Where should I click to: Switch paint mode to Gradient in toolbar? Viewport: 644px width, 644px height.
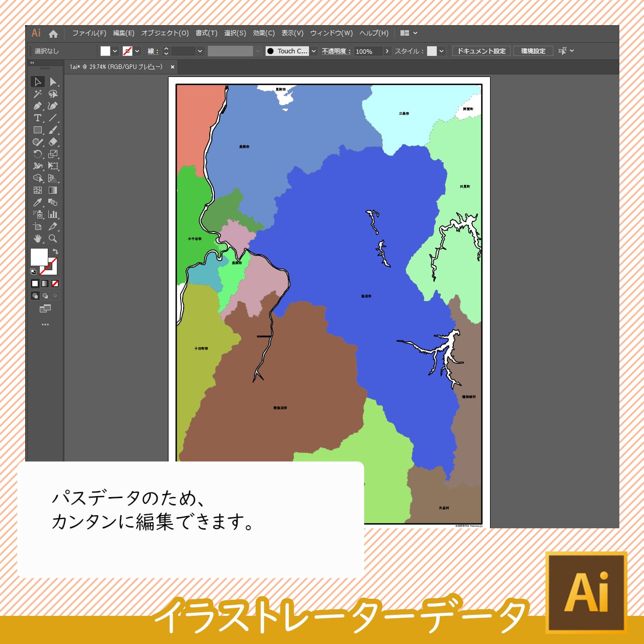tap(45, 284)
